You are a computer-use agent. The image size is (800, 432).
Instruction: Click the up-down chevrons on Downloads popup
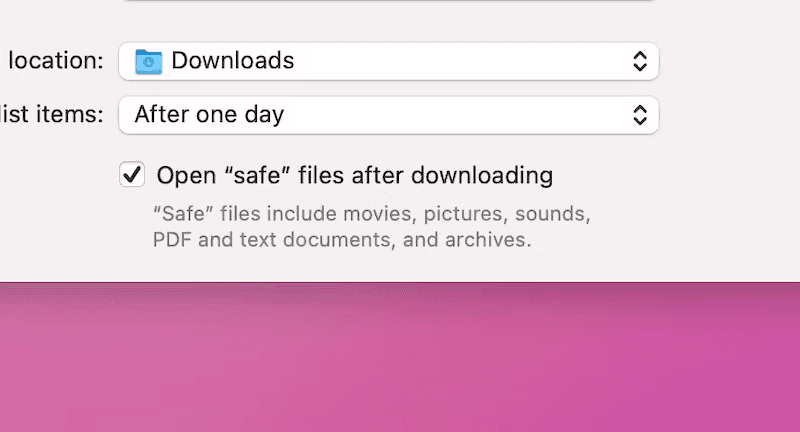tap(640, 61)
